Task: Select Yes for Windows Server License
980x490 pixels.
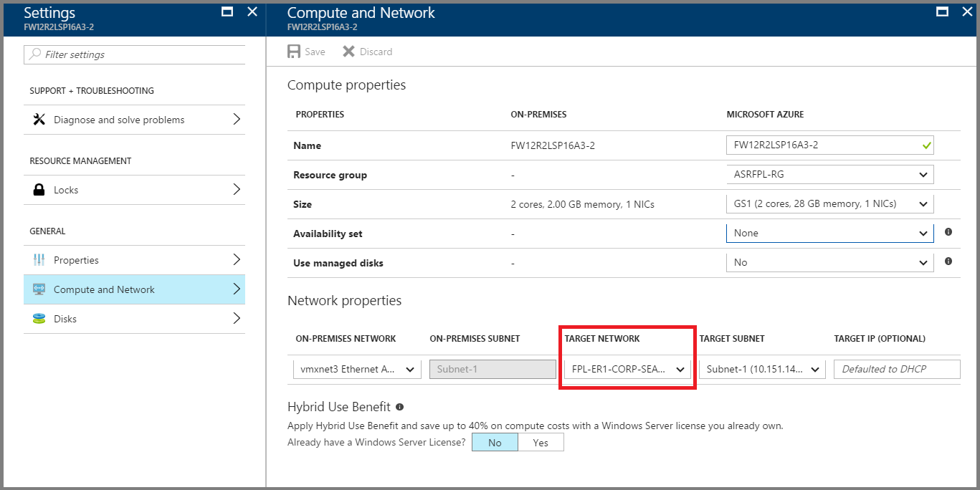Action: (x=541, y=442)
